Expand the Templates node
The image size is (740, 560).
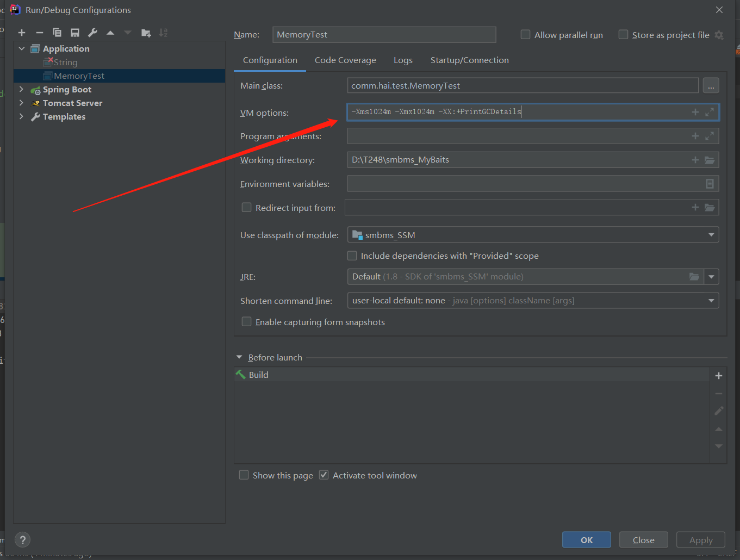[21, 116]
